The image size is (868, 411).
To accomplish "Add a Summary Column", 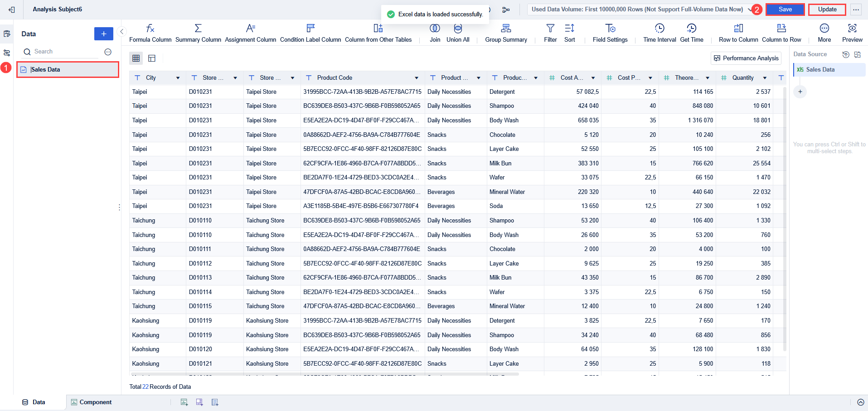I will click(198, 34).
